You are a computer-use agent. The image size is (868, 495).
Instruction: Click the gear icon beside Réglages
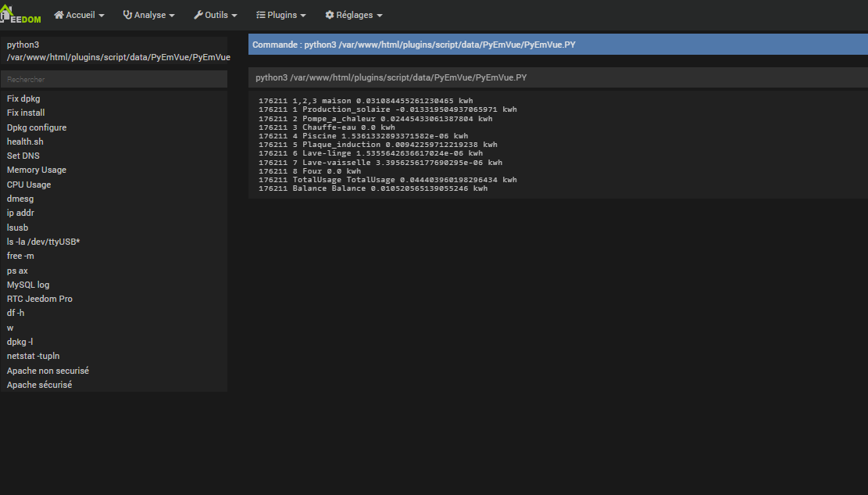330,15
